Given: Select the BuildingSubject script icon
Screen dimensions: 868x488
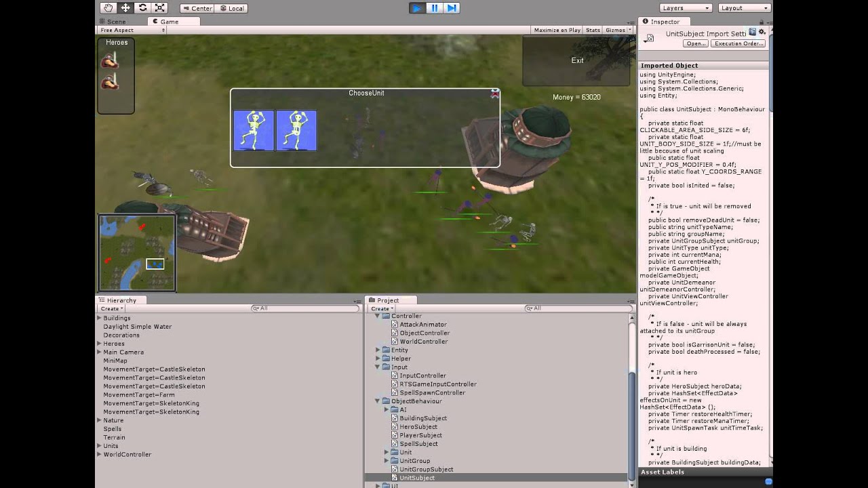Looking at the screenshot, I should tap(395, 418).
